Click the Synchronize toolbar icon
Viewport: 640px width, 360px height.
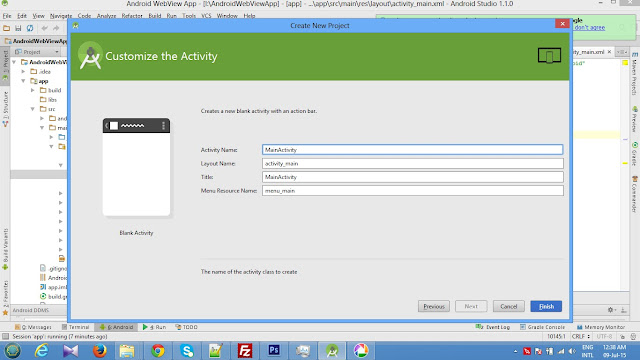30,28
